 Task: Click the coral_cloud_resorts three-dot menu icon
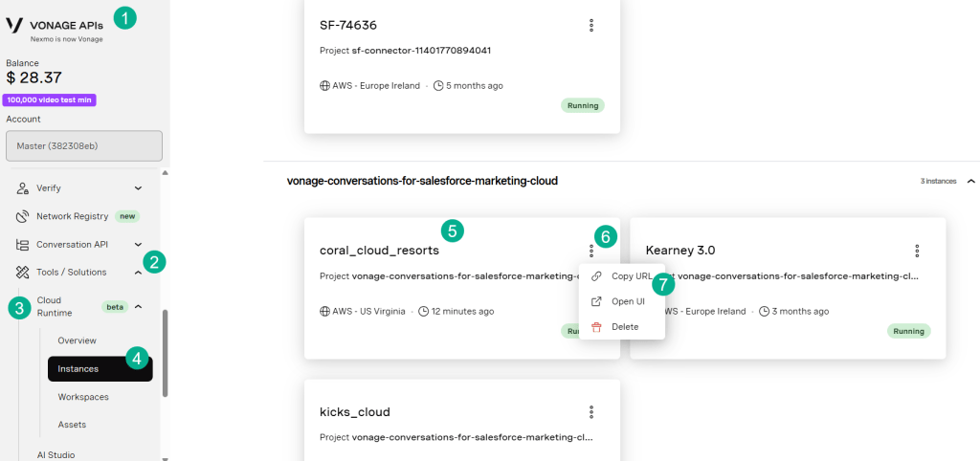[x=591, y=251]
